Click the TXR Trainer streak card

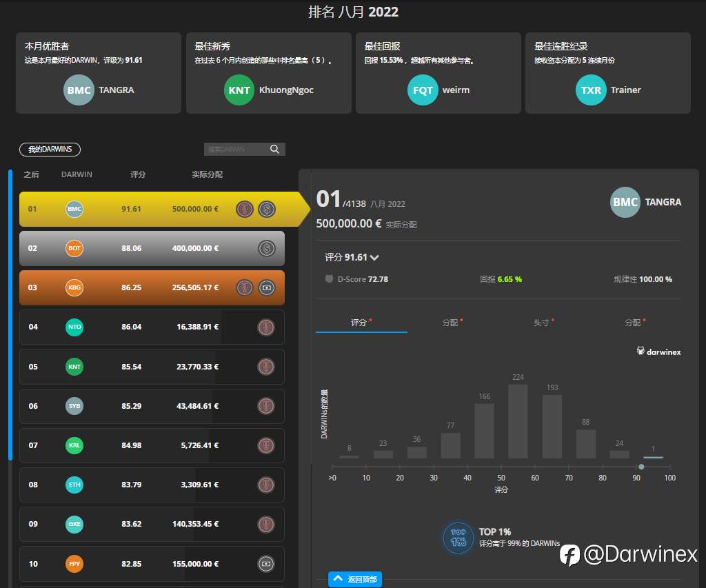point(608,73)
